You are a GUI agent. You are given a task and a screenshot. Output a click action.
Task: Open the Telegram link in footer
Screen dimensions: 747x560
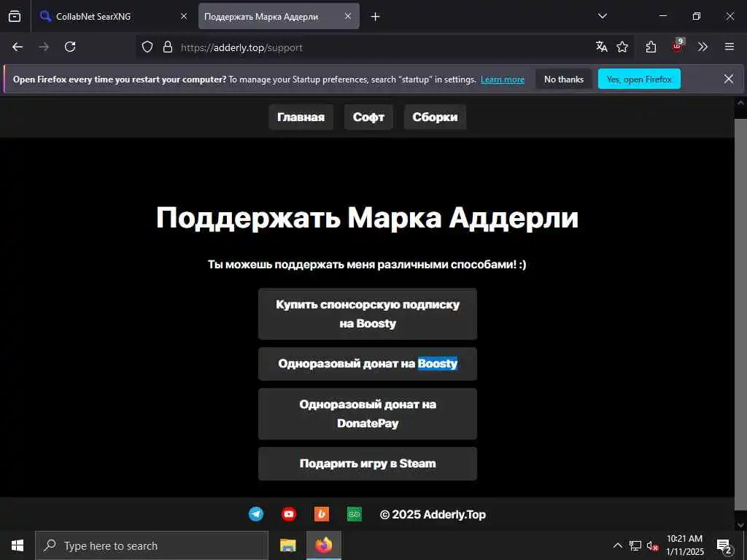(x=256, y=514)
